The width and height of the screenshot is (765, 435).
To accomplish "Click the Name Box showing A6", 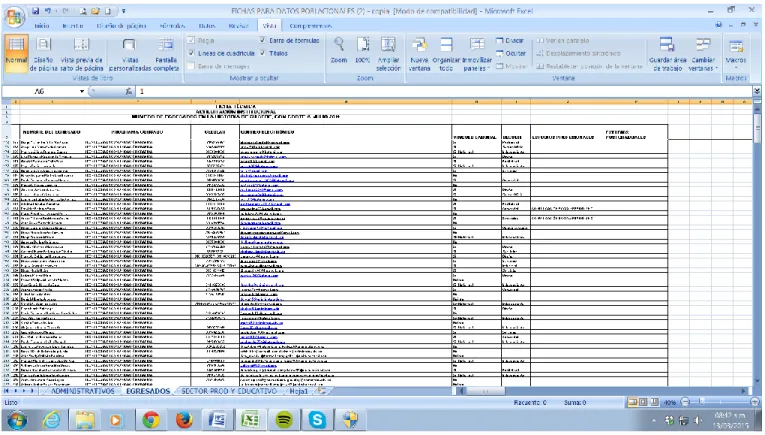I will point(40,91).
